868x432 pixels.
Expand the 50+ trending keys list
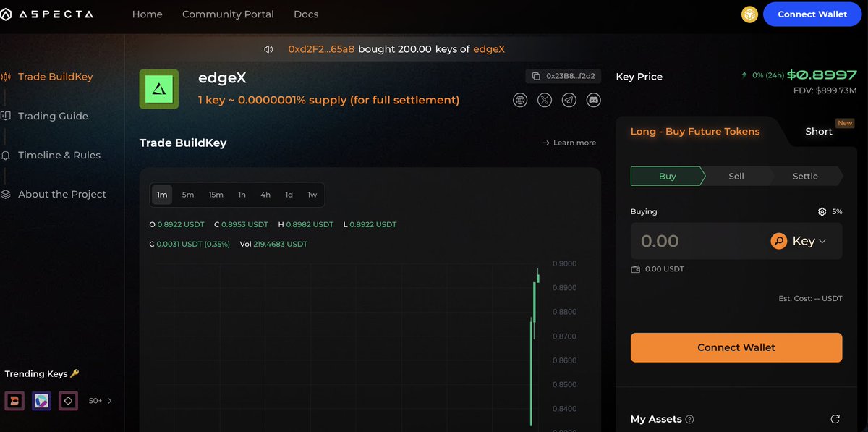point(101,400)
